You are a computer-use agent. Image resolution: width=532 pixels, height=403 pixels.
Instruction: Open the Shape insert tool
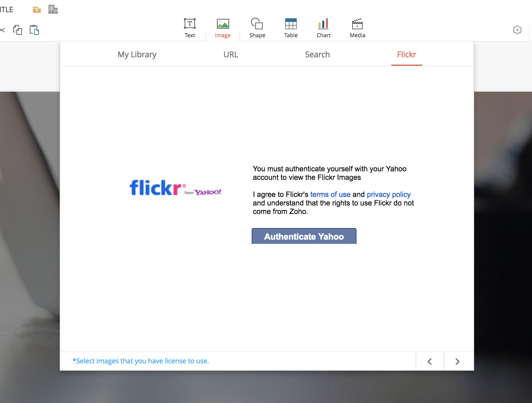(257, 28)
